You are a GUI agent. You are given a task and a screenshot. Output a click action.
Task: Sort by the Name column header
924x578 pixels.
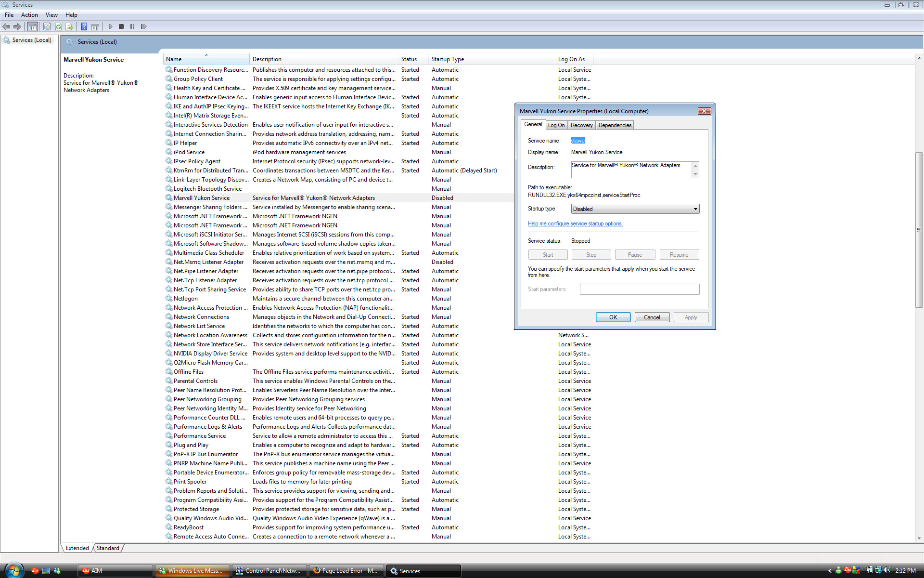pos(206,59)
